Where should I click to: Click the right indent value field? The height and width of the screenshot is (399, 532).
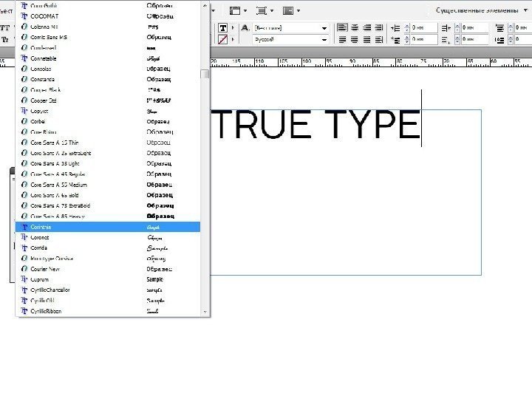click(x=474, y=28)
